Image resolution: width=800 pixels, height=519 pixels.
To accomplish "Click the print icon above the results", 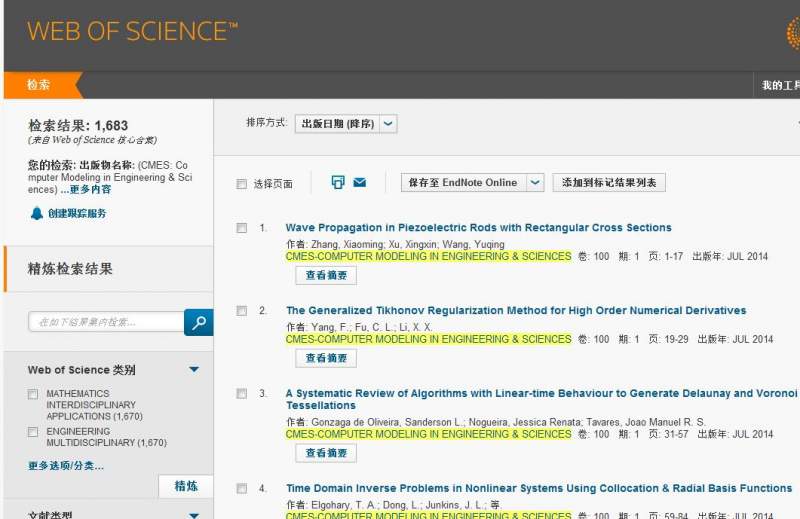I will coord(338,182).
